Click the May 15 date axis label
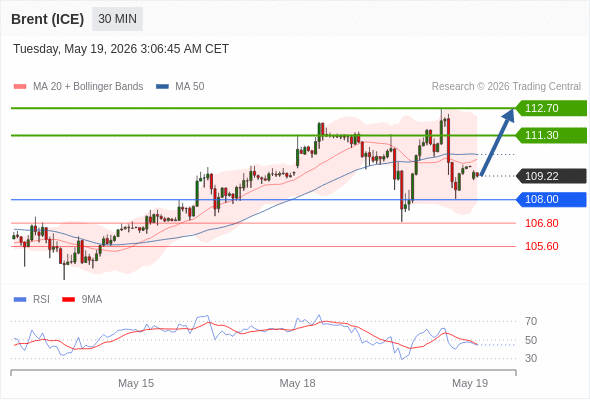The image size is (590, 400). coord(136,383)
